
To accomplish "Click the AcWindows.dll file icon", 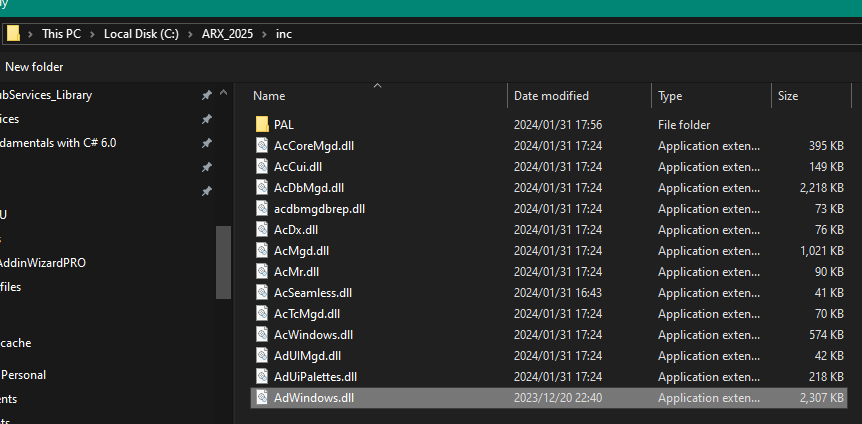I will click(263, 335).
